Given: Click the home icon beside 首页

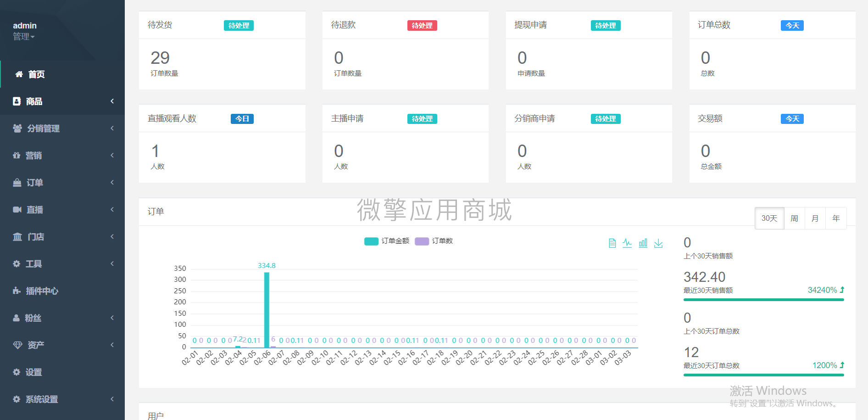Looking at the screenshot, I should pyautogui.click(x=19, y=74).
